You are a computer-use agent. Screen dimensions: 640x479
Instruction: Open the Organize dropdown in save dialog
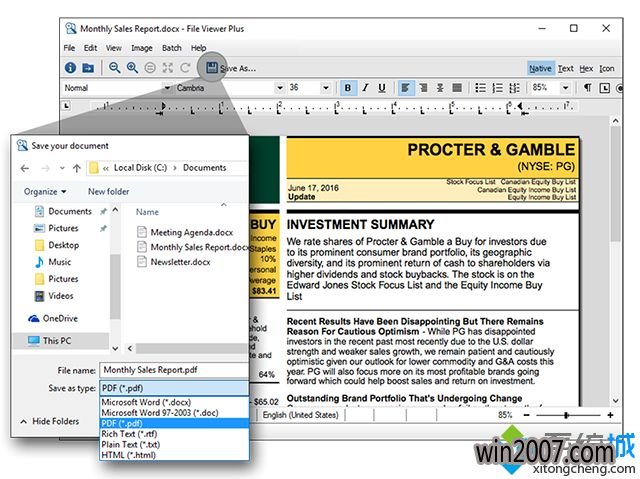point(45,191)
